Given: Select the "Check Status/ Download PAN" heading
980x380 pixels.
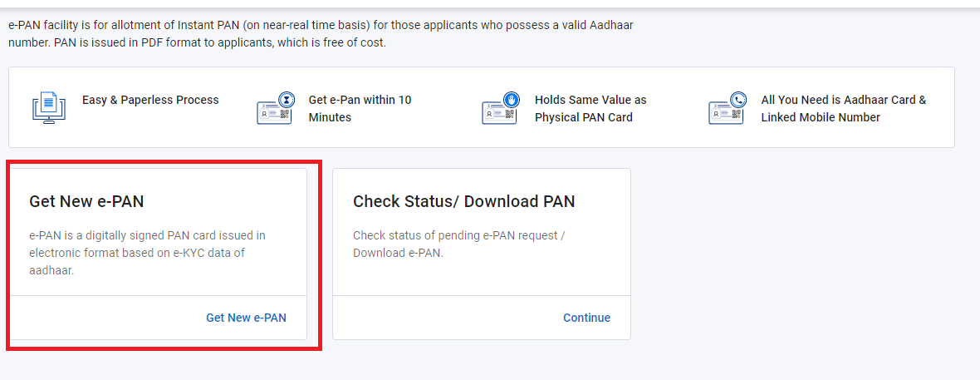Looking at the screenshot, I should coord(463,201).
